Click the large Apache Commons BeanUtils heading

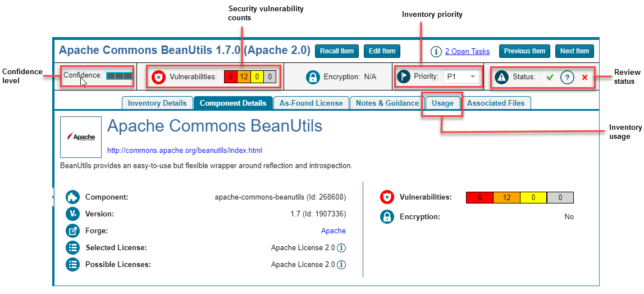point(215,126)
